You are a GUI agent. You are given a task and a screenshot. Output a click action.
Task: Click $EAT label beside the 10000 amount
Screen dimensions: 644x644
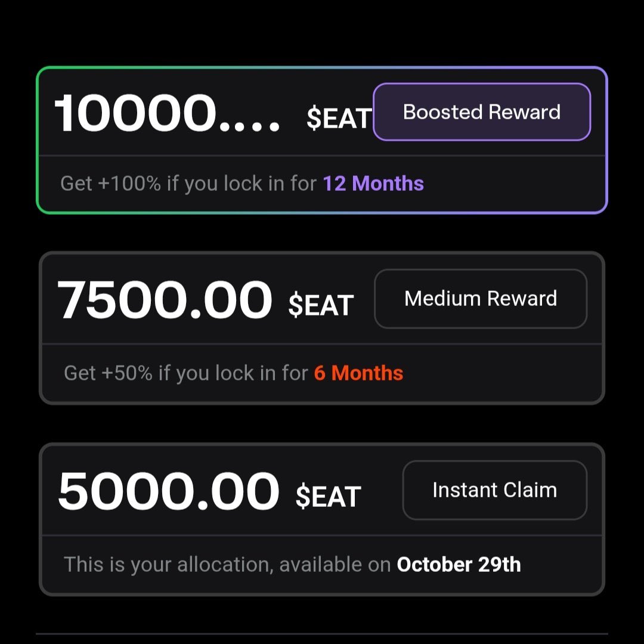[x=339, y=119]
